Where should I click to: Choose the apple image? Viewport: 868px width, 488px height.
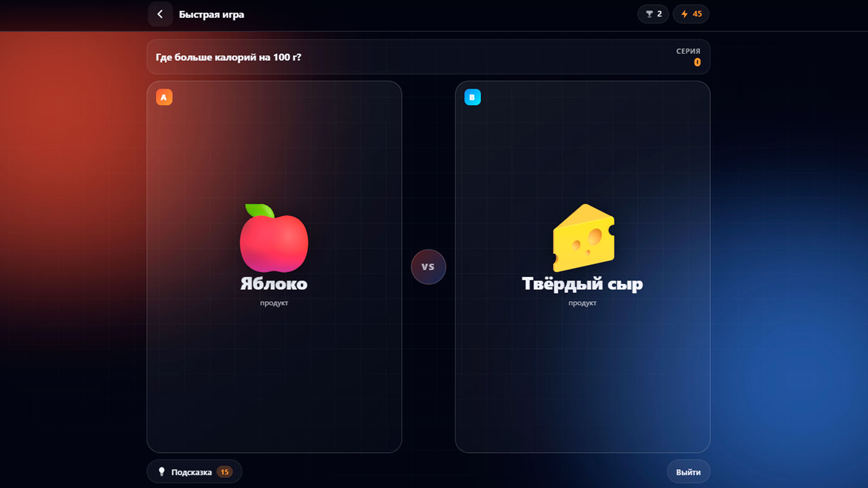point(274,238)
